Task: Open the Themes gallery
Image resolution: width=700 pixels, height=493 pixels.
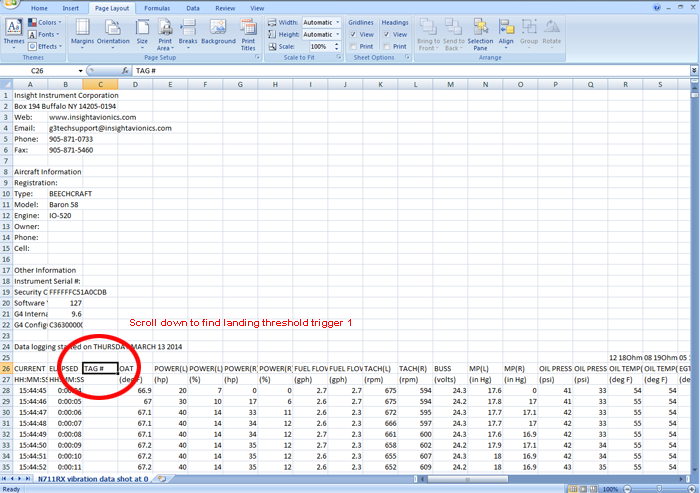Action: click(x=14, y=33)
